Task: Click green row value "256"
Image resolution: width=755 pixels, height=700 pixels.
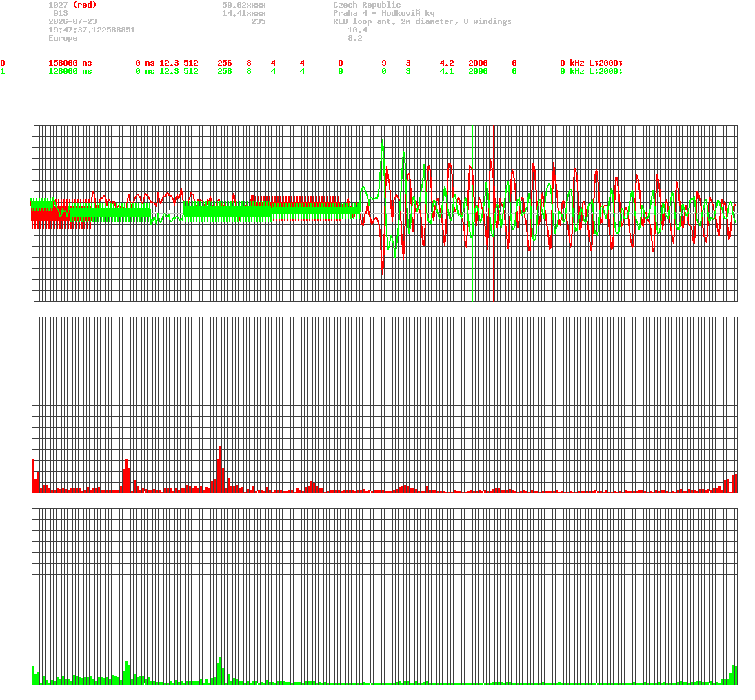Action: (x=224, y=71)
